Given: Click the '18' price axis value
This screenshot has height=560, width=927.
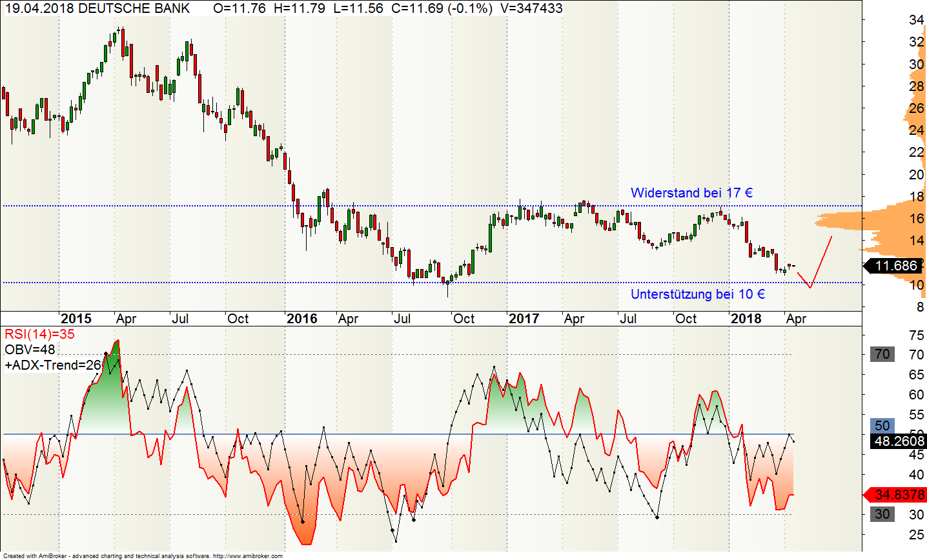Looking at the screenshot, I should (916, 197).
